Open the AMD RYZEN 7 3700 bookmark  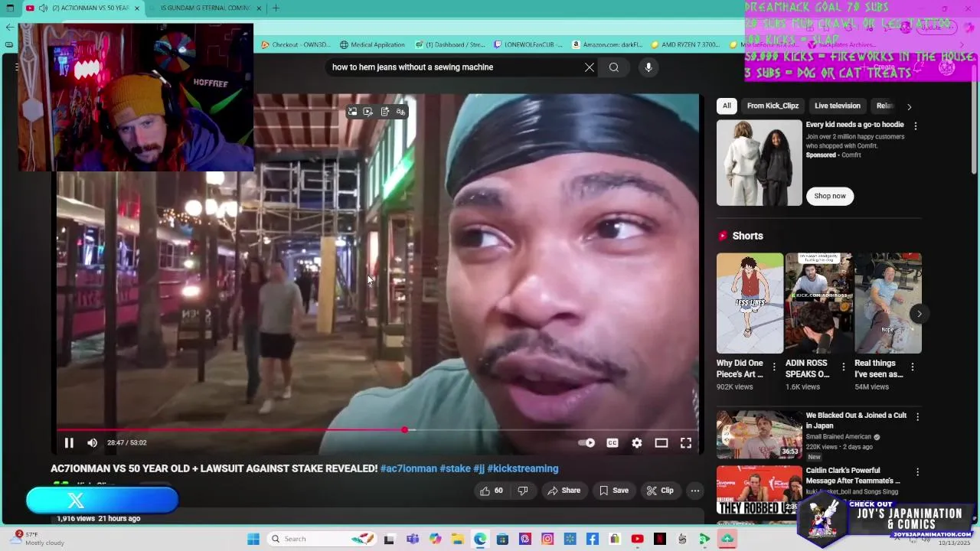[684, 44]
